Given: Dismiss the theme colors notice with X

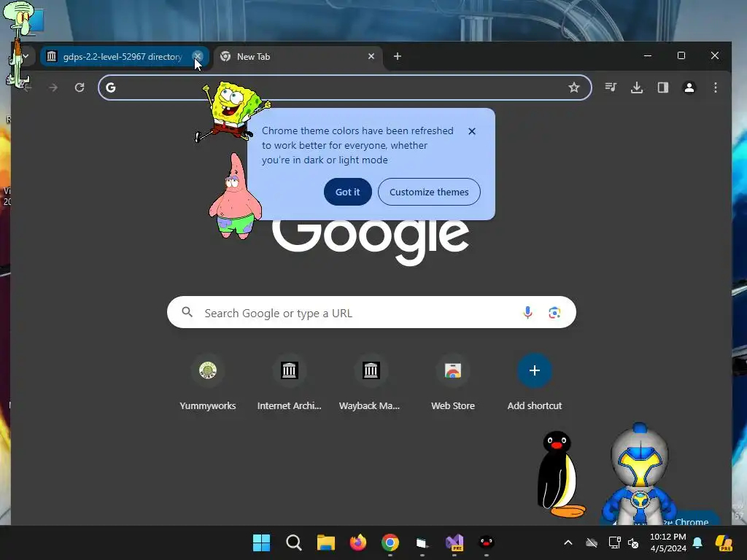Looking at the screenshot, I should click(472, 131).
